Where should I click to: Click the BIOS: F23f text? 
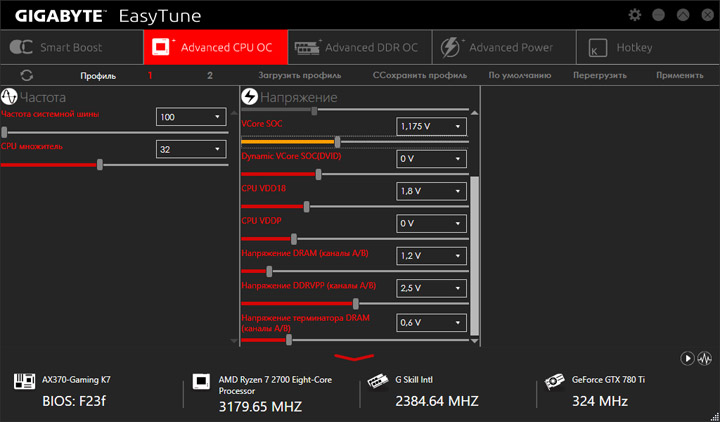tap(74, 401)
